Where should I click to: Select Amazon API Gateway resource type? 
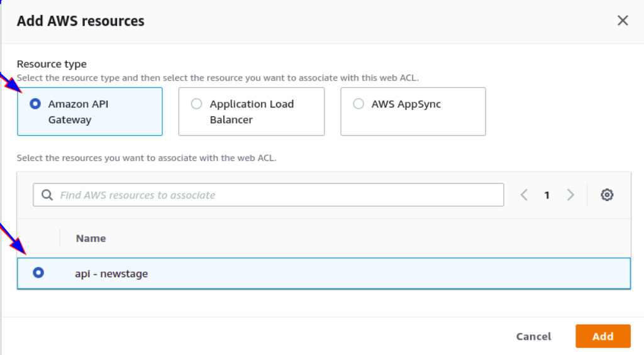(x=90, y=111)
